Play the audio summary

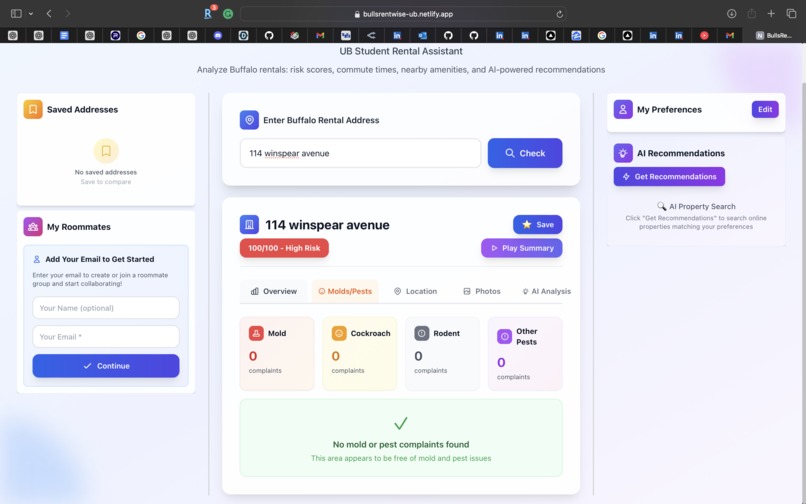[522, 248]
